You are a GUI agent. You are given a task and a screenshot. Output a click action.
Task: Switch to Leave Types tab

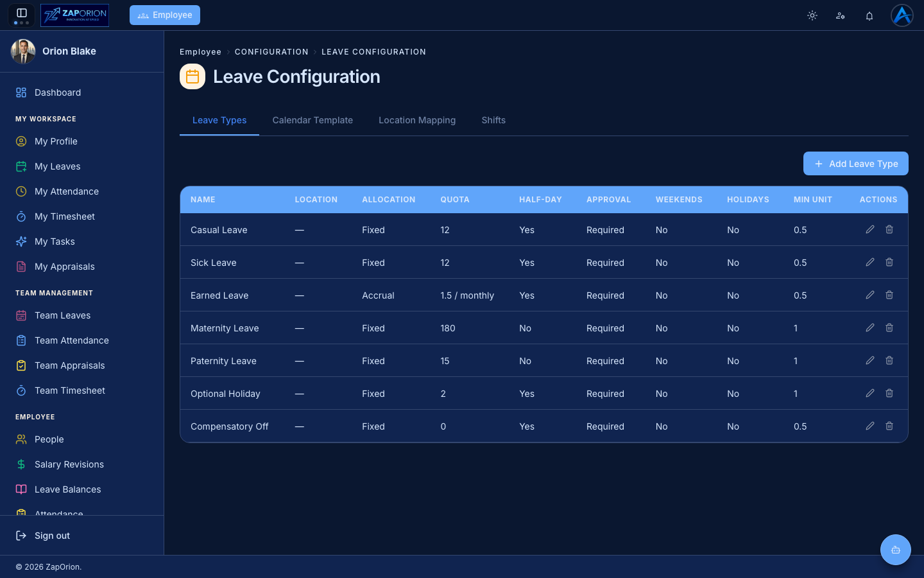coord(219,120)
